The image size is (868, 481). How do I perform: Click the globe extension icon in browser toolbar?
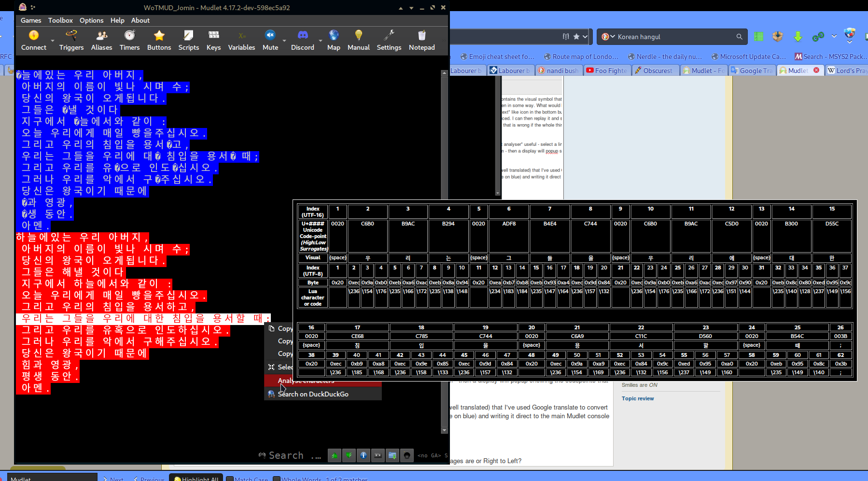point(850,34)
